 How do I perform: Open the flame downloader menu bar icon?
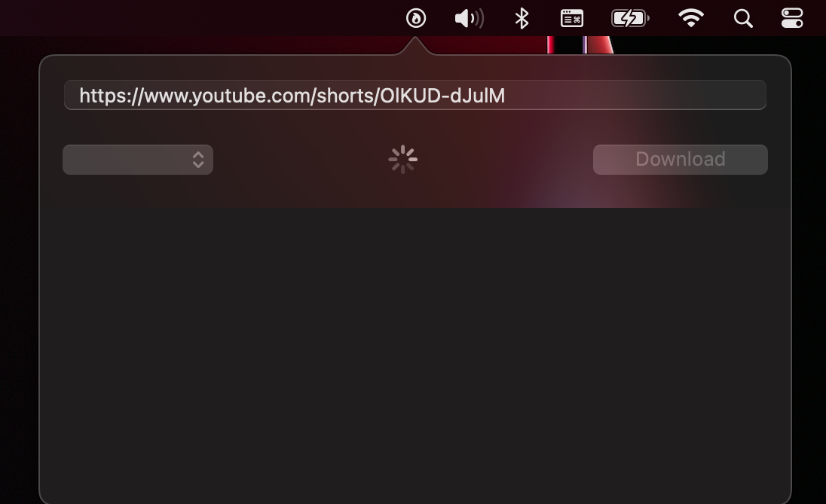click(x=415, y=18)
